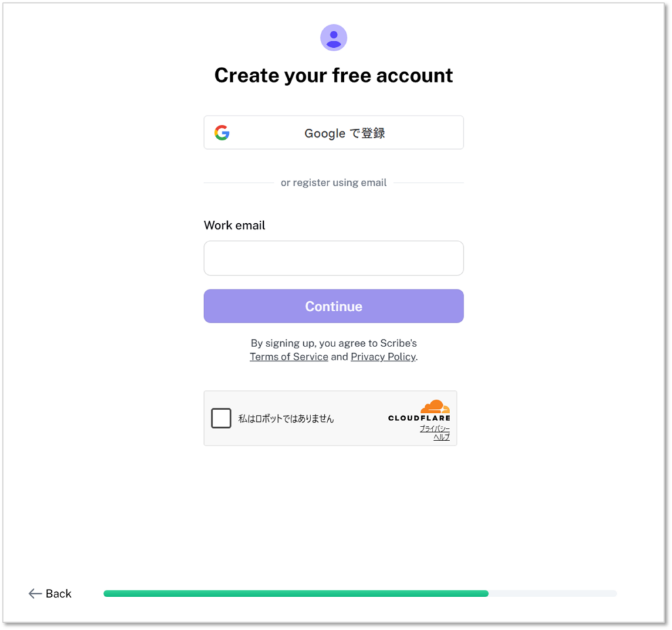
Task: Focus the Work email input field
Action: pos(333,258)
